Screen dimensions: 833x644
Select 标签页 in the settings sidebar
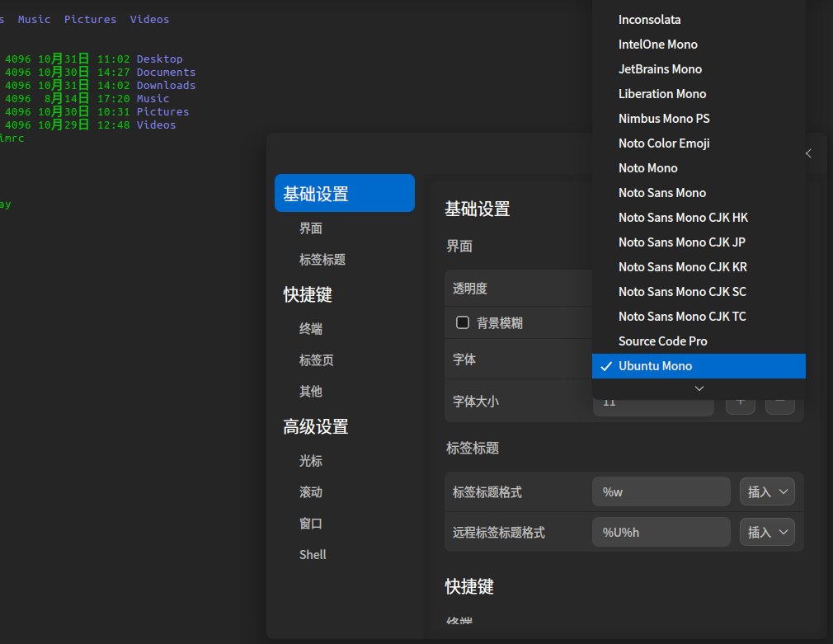[x=317, y=360]
